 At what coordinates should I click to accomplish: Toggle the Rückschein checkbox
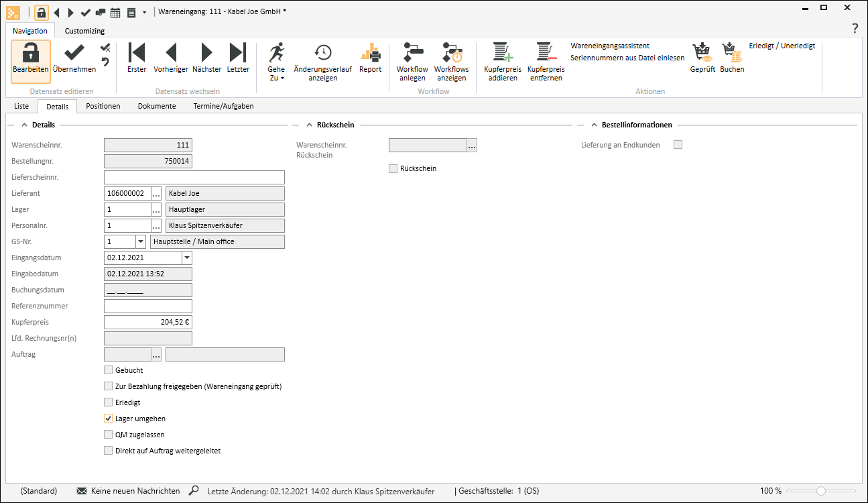[393, 168]
